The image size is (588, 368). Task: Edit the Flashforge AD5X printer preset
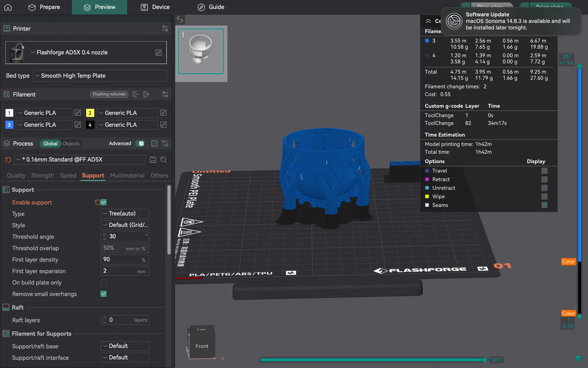[159, 53]
